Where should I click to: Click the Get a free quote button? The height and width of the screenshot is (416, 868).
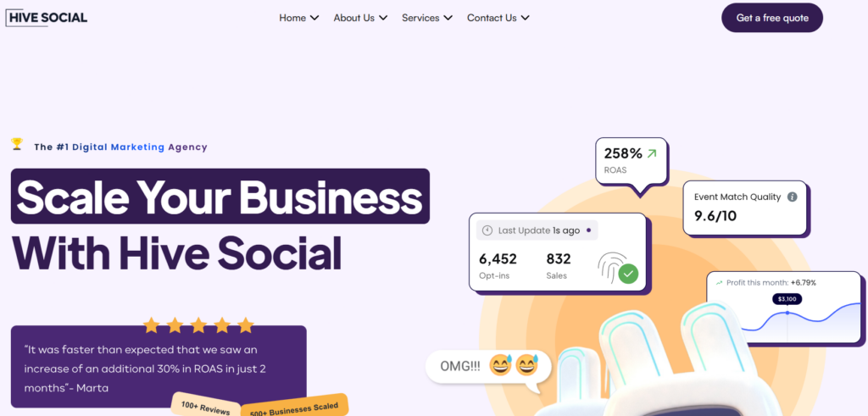(x=771, y=18)
